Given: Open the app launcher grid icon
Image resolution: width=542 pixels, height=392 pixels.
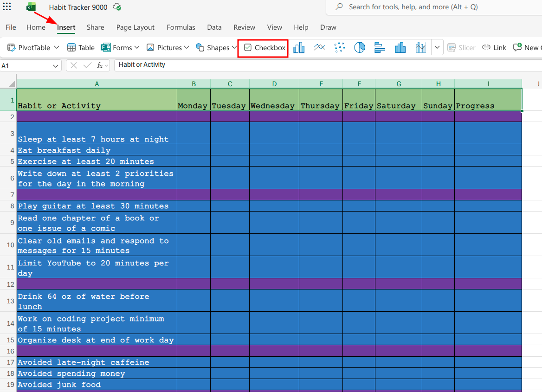Looking at the screenshot, I should click(x=7, y=7).
